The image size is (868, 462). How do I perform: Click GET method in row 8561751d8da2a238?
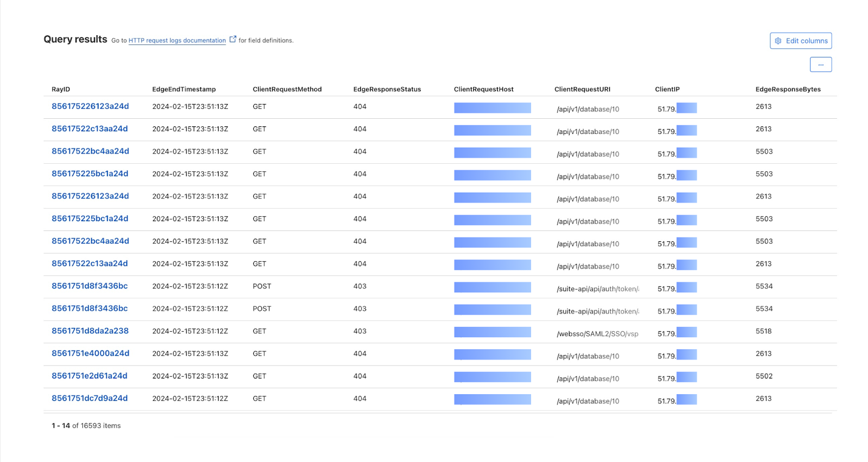(x=259, y=331)
